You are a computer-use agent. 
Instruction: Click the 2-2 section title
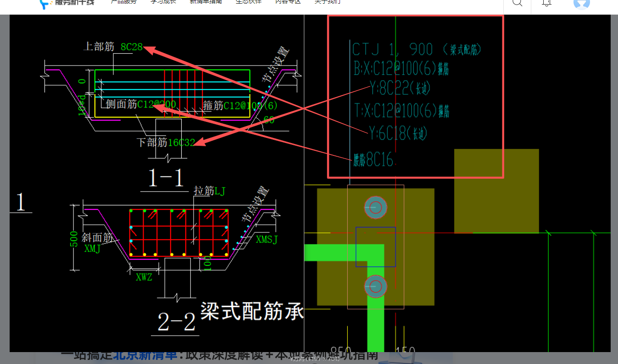(x=177, y=322)
